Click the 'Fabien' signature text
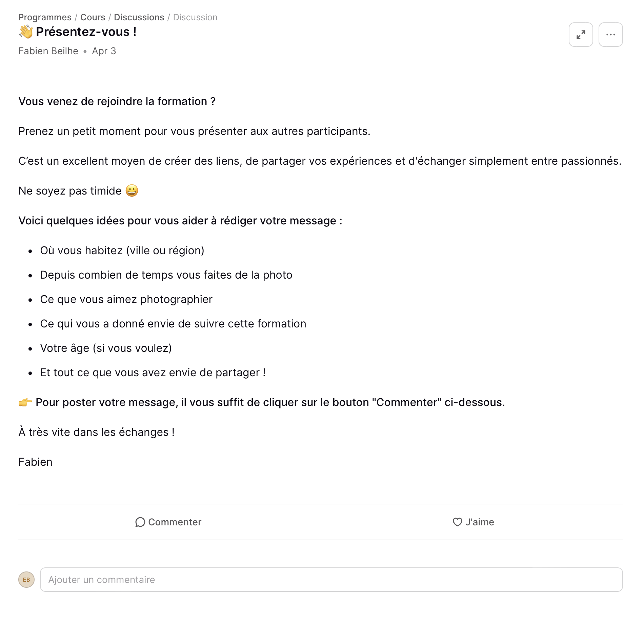Screen dimensions: 644x644 tap(35, 462)
